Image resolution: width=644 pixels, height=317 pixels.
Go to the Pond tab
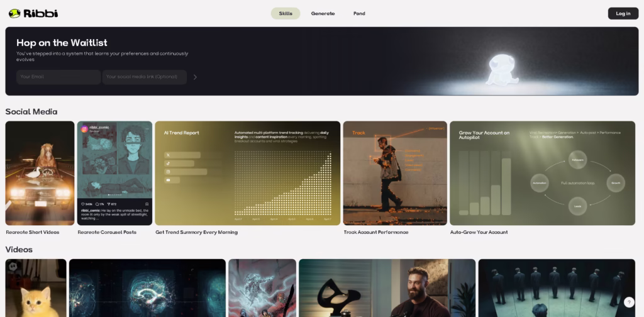pyautogui.click(x=359, y=13)
